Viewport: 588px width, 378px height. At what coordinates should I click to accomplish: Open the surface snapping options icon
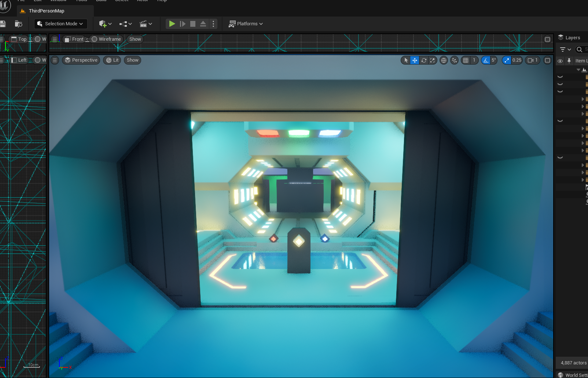pos(455,60)
